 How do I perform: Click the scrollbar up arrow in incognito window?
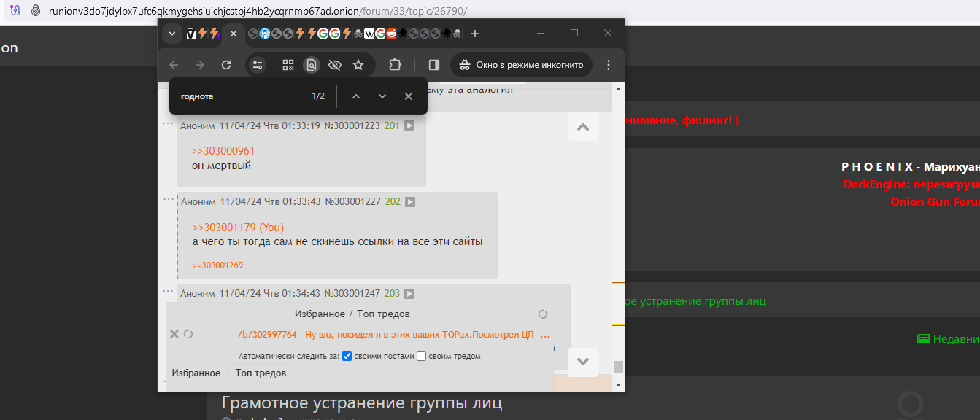(618, 88)
